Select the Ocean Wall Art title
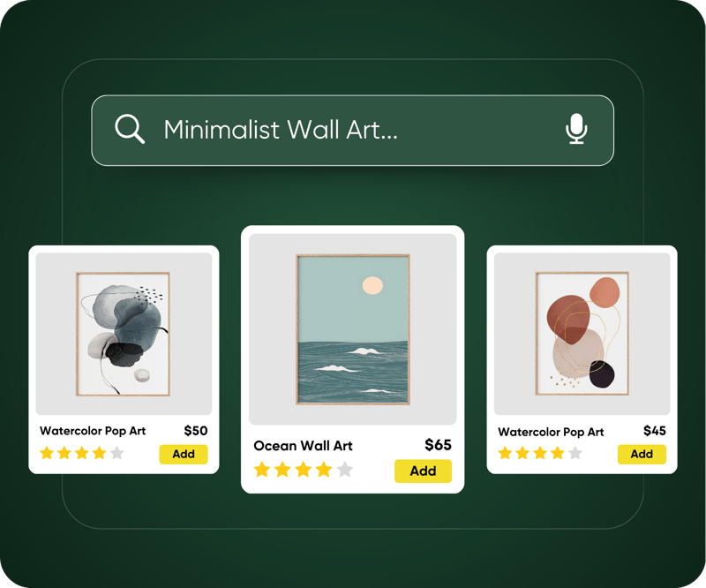This screenshot has width=706, height=588. (x=303, y=446)
